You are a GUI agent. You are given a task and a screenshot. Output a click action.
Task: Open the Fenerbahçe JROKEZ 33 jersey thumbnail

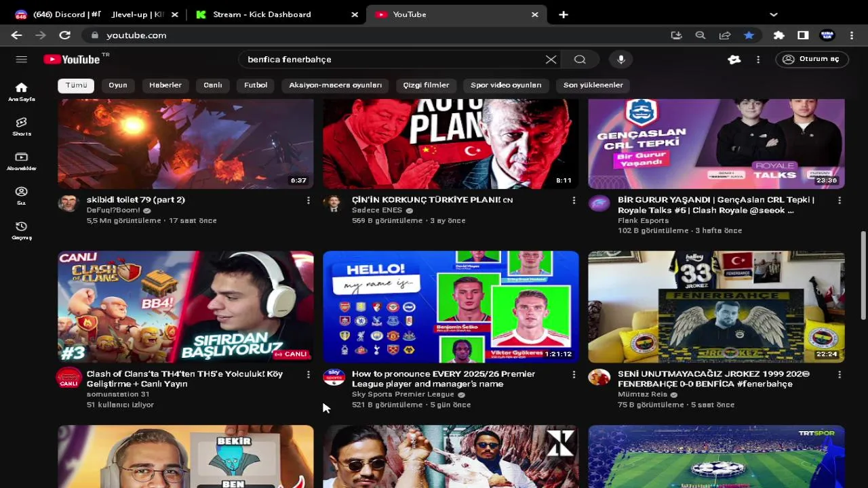tap(716, 307)
